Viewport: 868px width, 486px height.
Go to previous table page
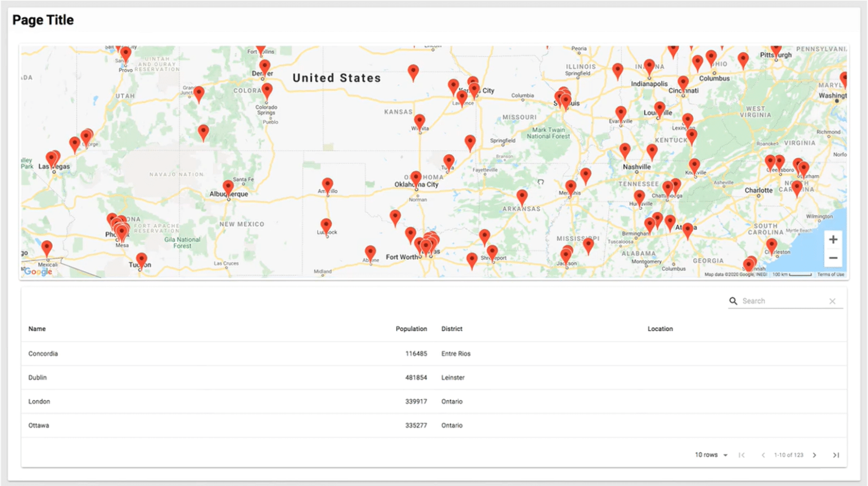tap(763, 455)
